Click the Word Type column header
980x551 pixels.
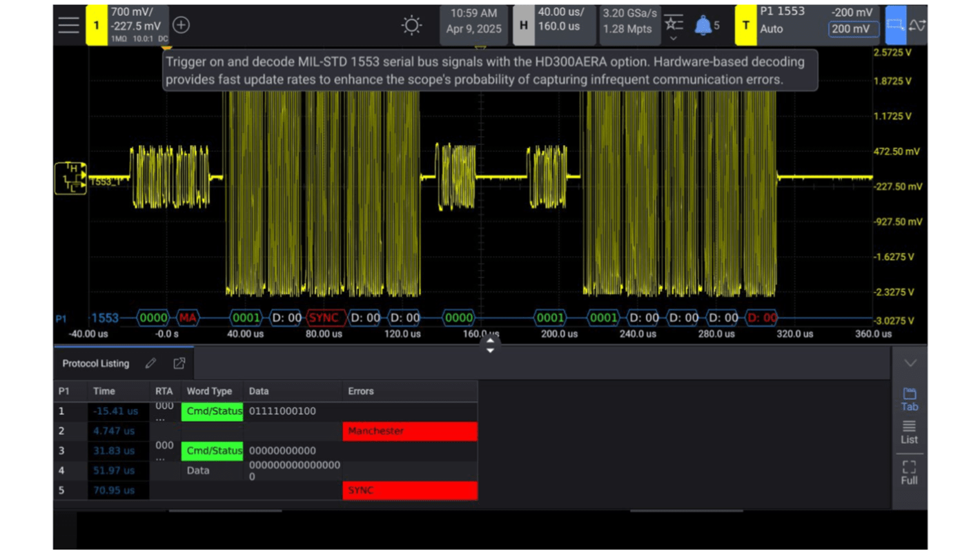[x=210, y=391]
